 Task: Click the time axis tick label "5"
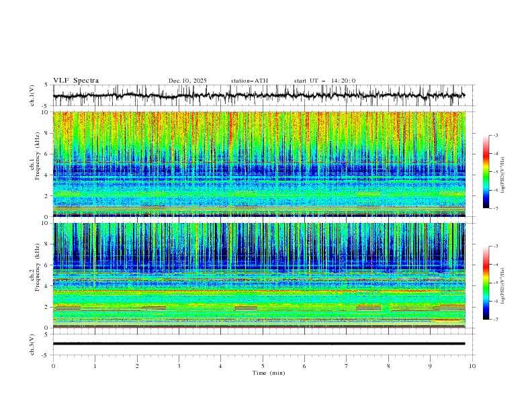point(263,366)
